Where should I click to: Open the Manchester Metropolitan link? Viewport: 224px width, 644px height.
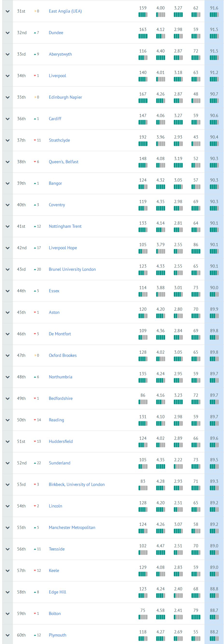coord(72,527)
